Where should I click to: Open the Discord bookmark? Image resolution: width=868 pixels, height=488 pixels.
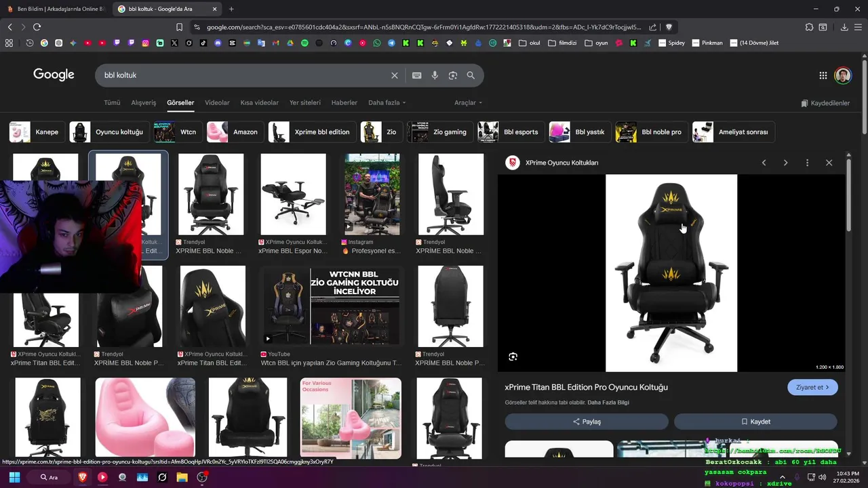coord(218,43)
